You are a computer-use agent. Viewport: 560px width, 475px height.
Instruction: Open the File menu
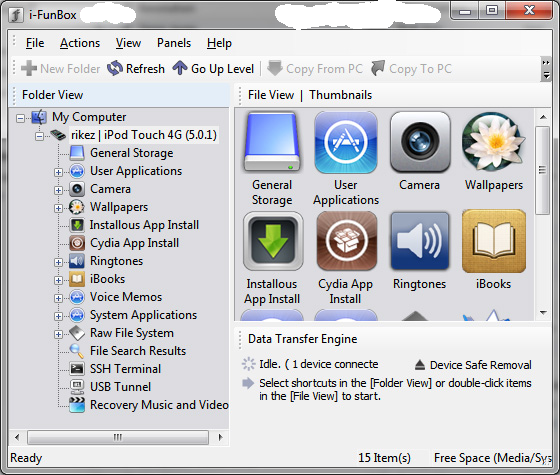(x=35, y=43)
